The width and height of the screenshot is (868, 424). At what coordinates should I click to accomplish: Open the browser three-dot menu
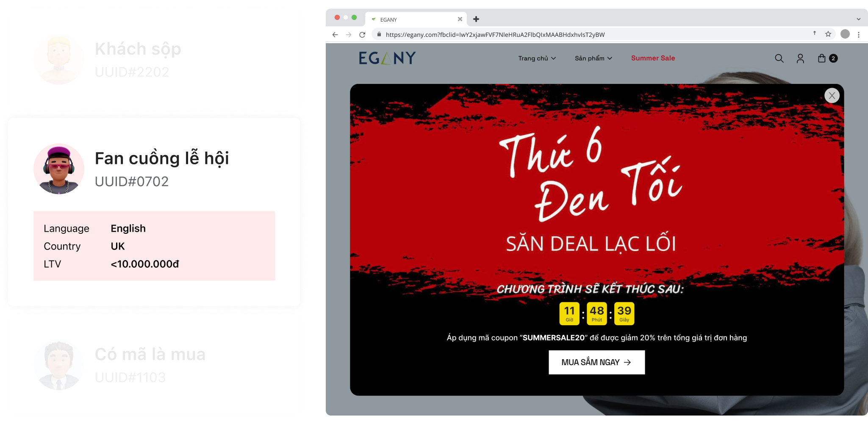858,35
